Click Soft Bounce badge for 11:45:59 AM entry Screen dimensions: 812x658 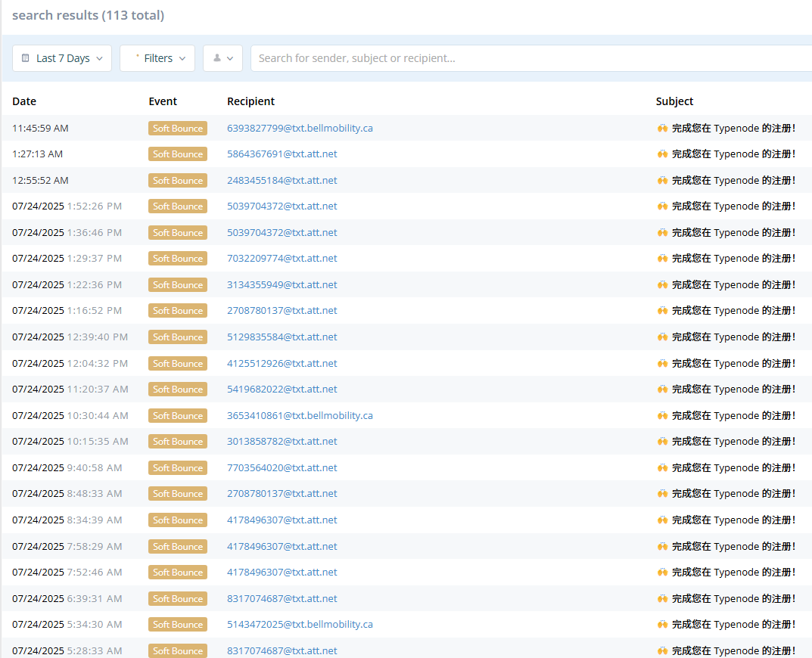[178, 129]
